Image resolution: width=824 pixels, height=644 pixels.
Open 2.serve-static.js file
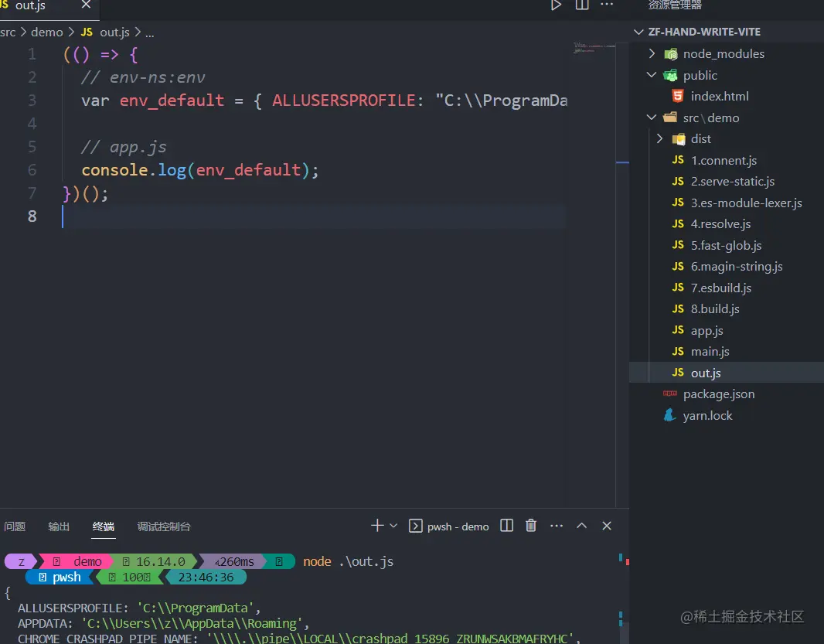tap(733, 182)
